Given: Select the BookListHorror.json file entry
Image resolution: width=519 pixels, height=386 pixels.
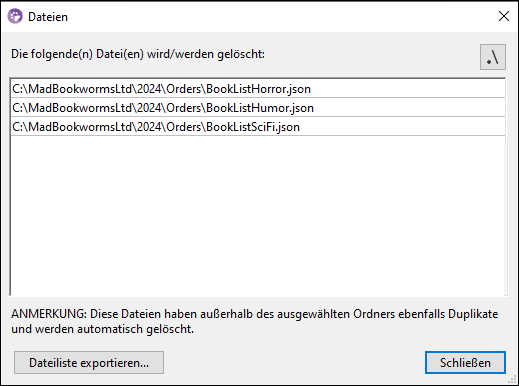Looking at the screenshot, I should 258,89.
